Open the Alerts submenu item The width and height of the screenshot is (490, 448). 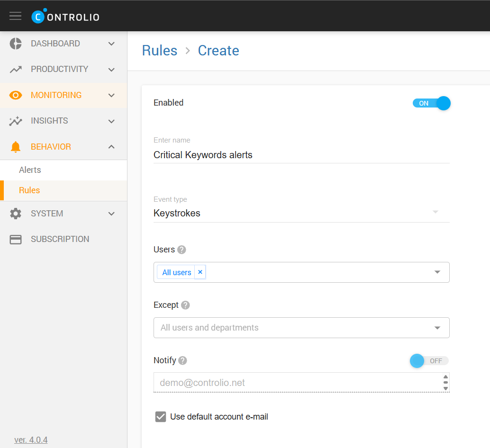30,170
